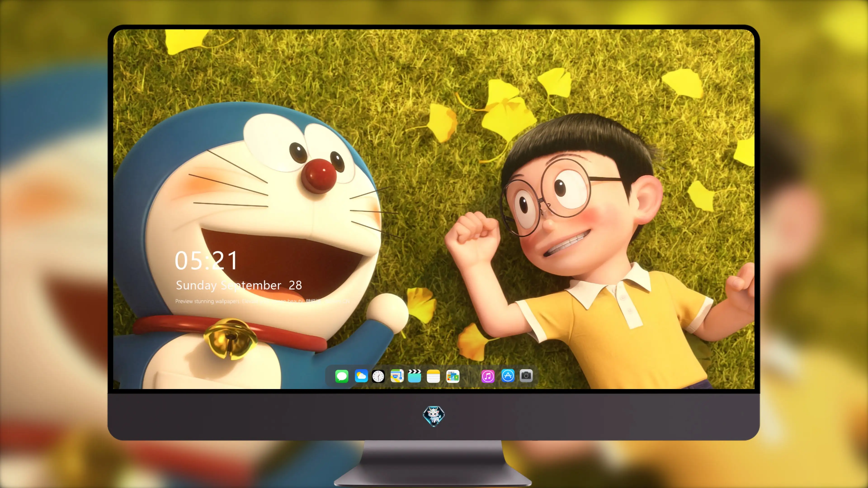This screenshot has width=868, height=488.
Task: Click the dragon logo badge on monitor chin
Action: coord(434,416)
